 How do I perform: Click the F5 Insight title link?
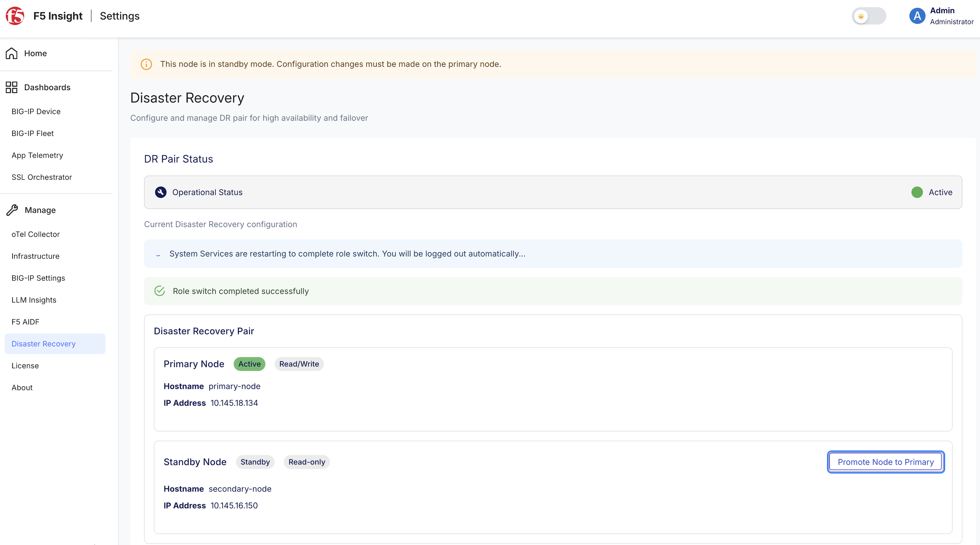pyautogui.click(x=58, y=16)
